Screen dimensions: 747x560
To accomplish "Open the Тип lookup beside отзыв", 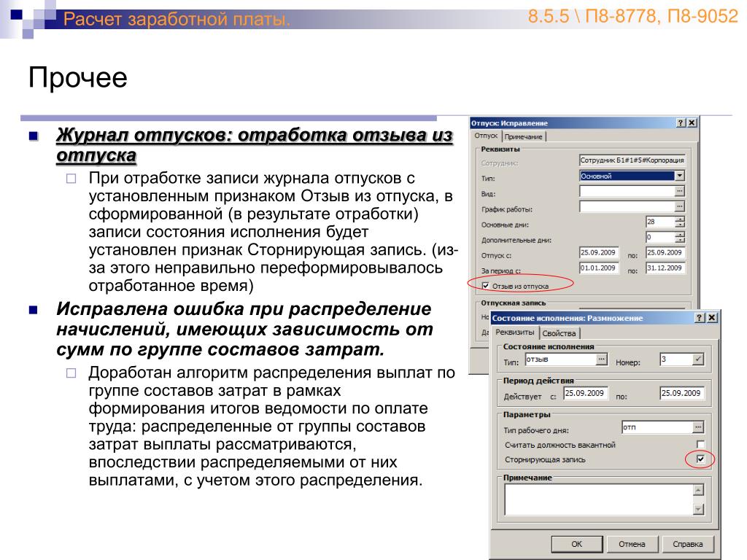I will 602,359.
